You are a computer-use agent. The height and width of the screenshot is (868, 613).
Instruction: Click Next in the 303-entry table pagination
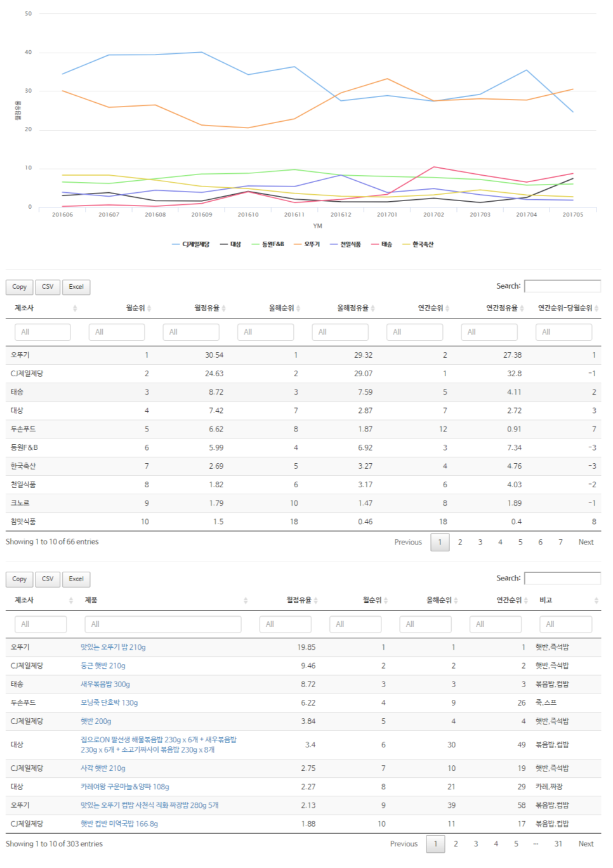[x=586, y=844]
